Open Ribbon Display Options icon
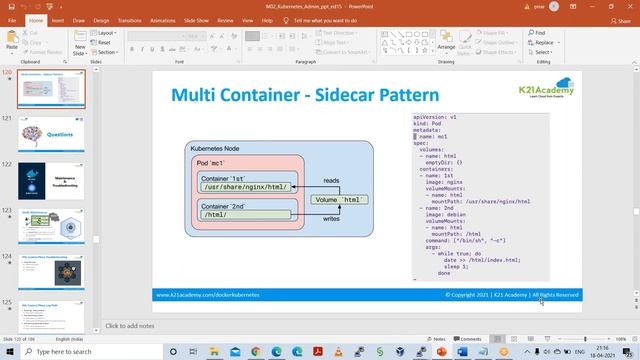This screenshot has height=360, width=640. (573, 7)
